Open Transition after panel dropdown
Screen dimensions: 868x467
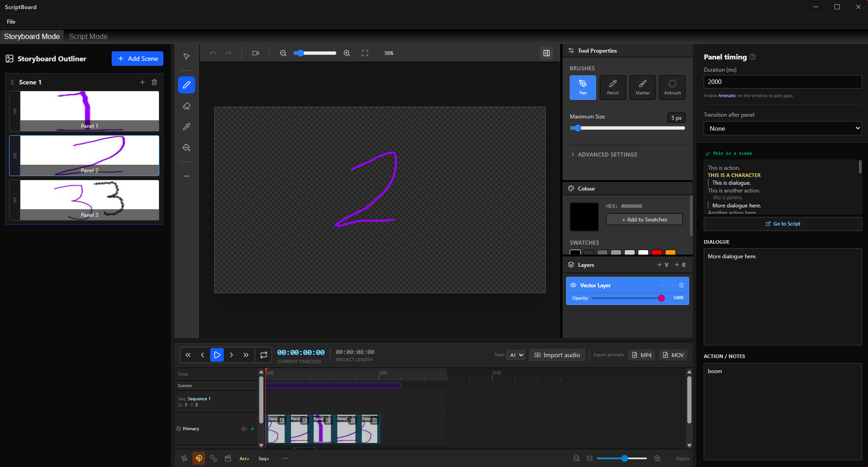[783, 128]
